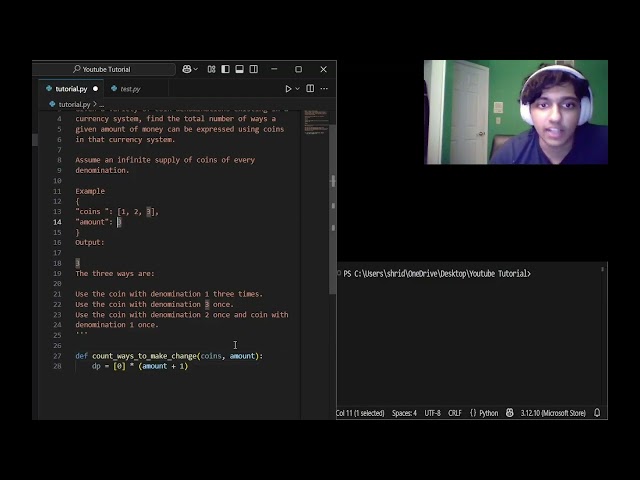Open the Copilot chat icon

click(x=187, y=69)
